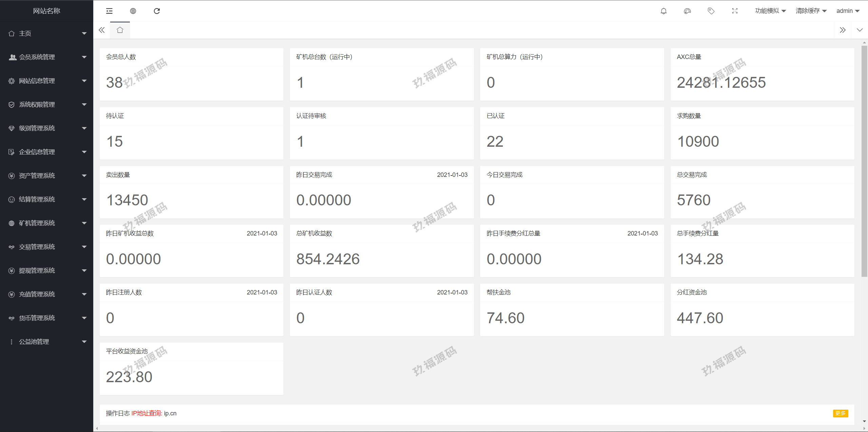Open the admin user menu
This screenshot has height=432, width=868.
coord(848,11)
